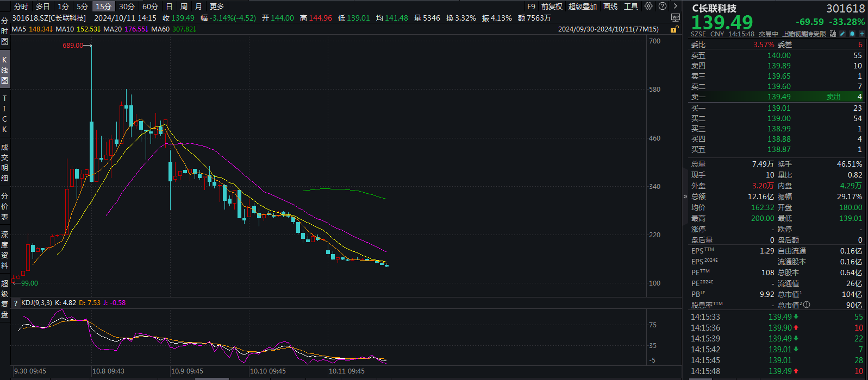The image size is (868, 380).
Task: Enable the 画线 drawing mode
Action: pyautogui.click(x=610, y=7)
